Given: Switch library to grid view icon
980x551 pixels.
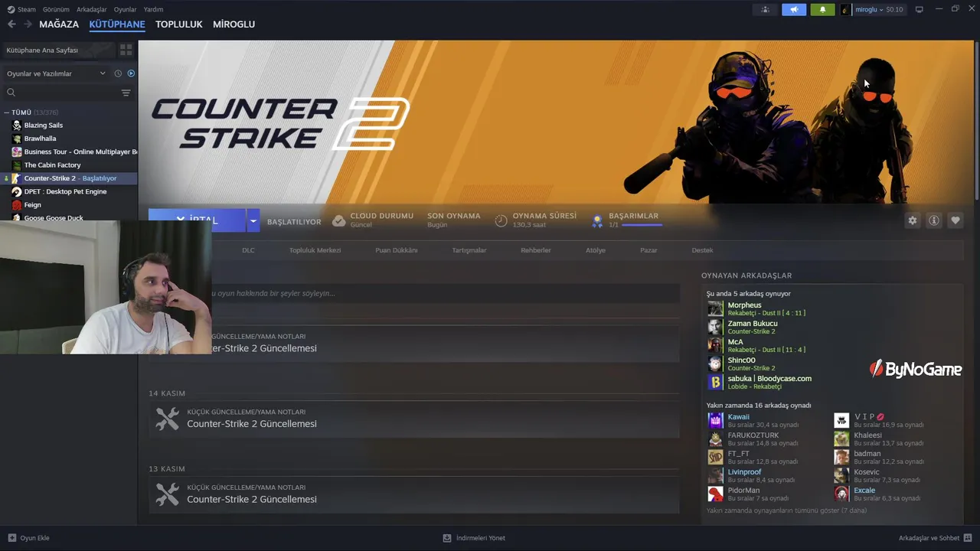Looking at the screenshot, I should (126, 50).
